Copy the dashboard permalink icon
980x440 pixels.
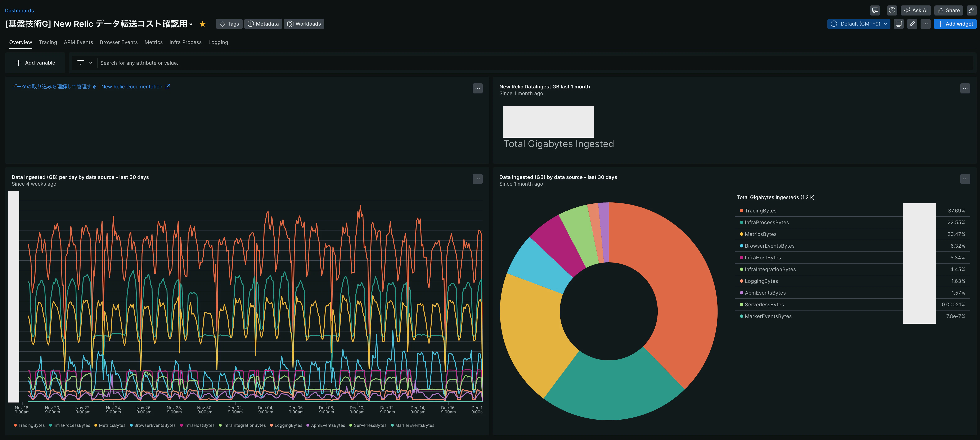pos(971,10)
